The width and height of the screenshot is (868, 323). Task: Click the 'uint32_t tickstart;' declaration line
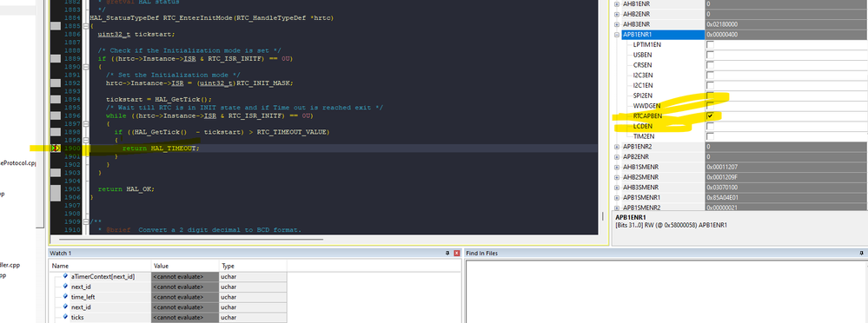(136, 34)
